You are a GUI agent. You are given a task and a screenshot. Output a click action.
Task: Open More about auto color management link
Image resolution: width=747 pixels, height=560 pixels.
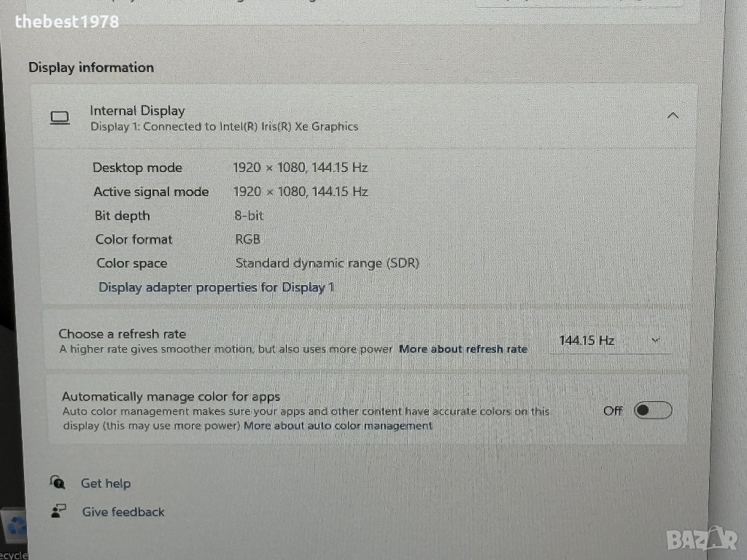point(338,426)
